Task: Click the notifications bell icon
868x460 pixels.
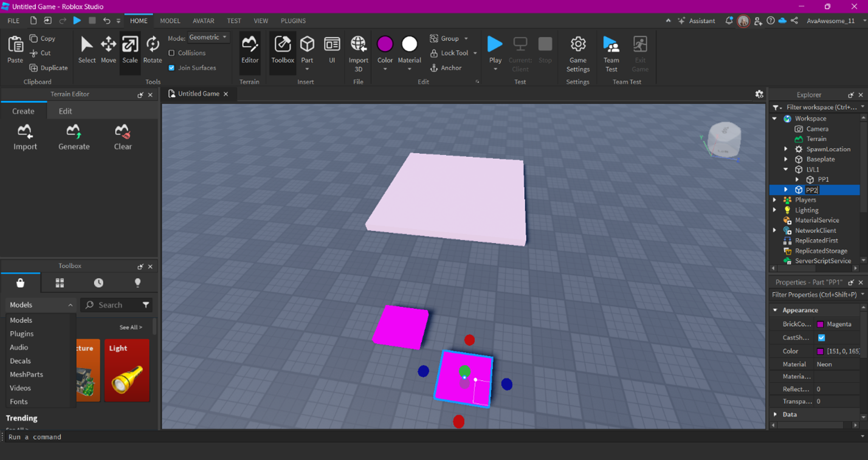Action: coord(729,21)
